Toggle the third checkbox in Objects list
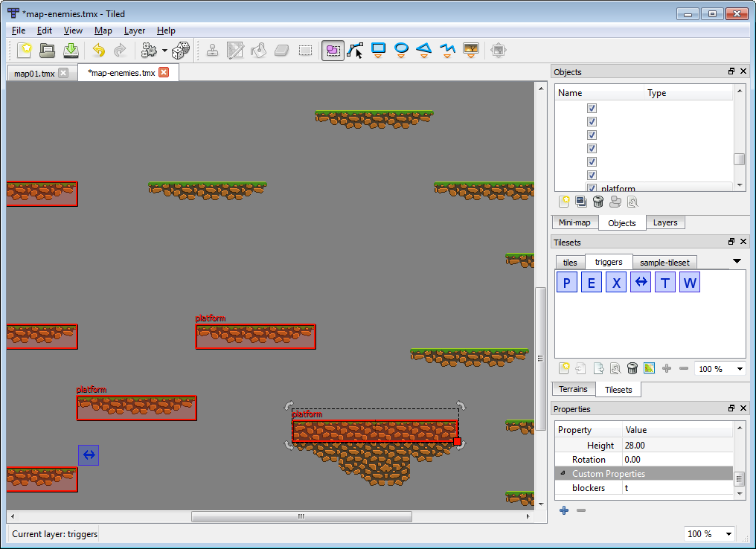This screenshot has height=549, width=756. [592, 135]
